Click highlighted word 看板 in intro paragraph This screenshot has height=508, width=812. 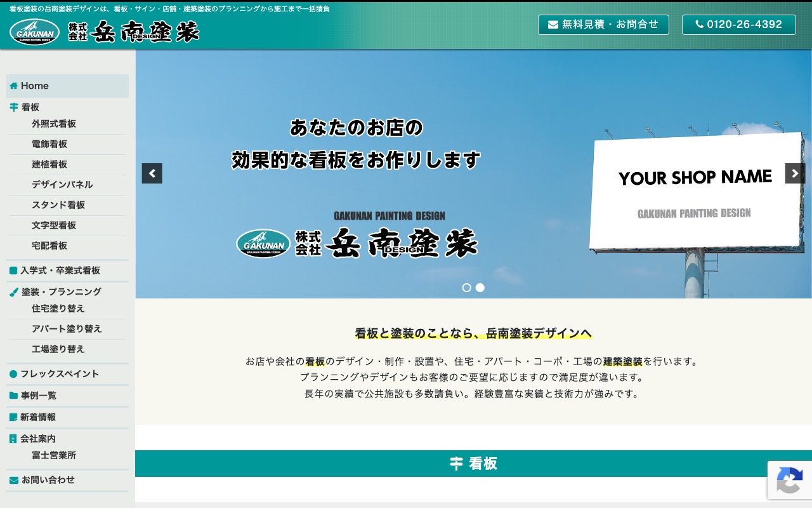click(x=315, y=361)
